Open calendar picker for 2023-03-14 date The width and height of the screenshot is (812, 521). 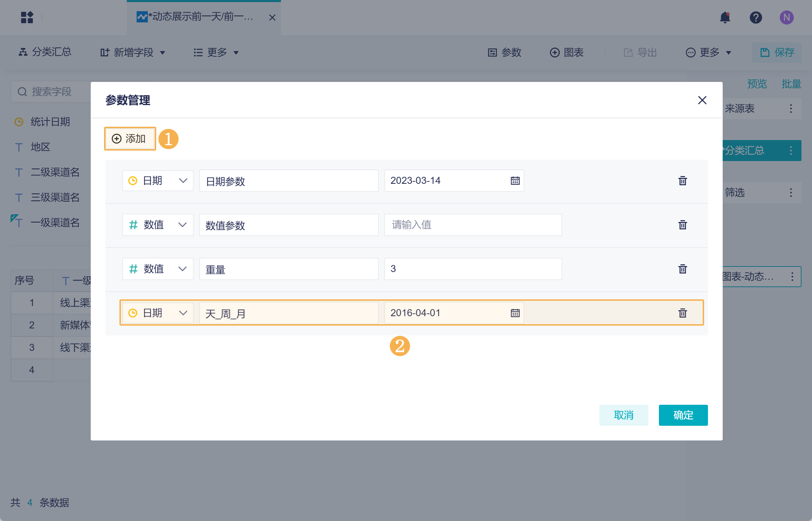click(x=515, y=181)
